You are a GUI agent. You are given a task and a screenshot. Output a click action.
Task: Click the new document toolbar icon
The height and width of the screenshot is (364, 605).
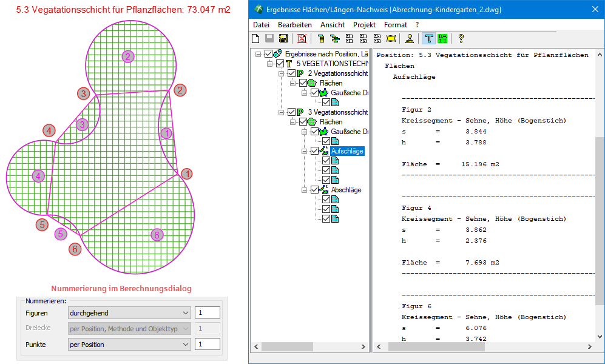click(255, 39)
